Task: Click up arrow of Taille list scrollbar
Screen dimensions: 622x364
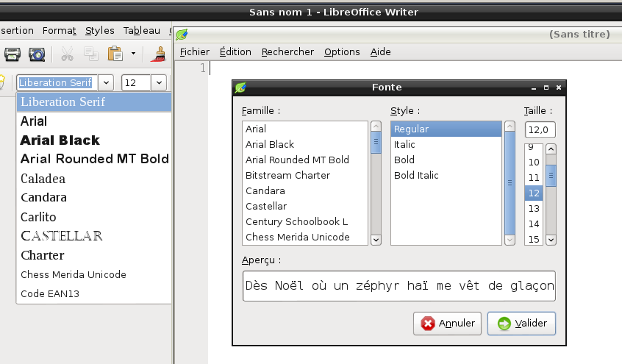Action: click(551, 149)
